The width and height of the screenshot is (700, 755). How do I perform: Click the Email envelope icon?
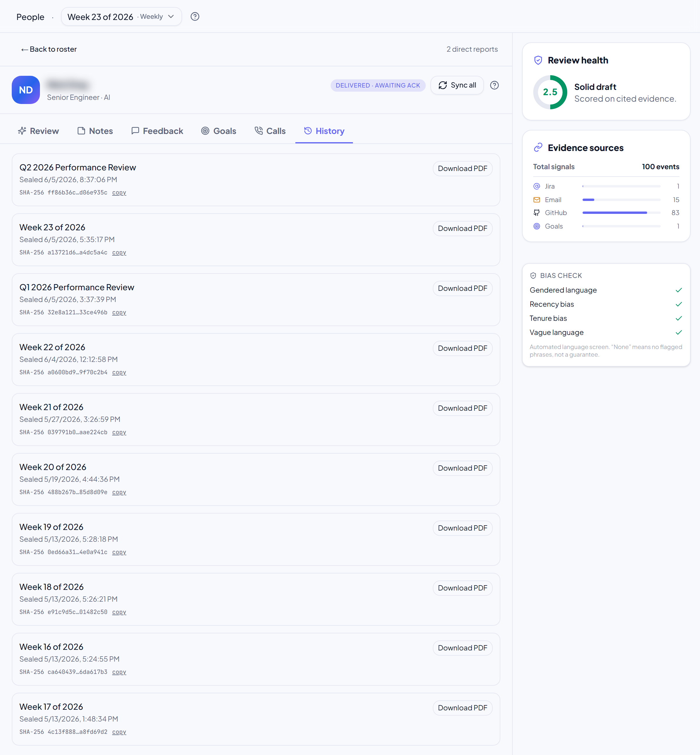click(x=537, y=200)
